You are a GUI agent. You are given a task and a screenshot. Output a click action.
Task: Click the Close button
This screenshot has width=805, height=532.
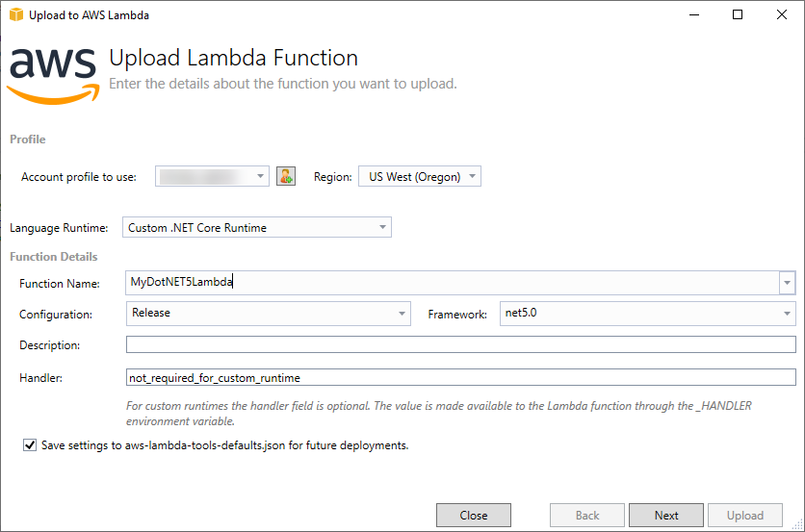[474, 515]
